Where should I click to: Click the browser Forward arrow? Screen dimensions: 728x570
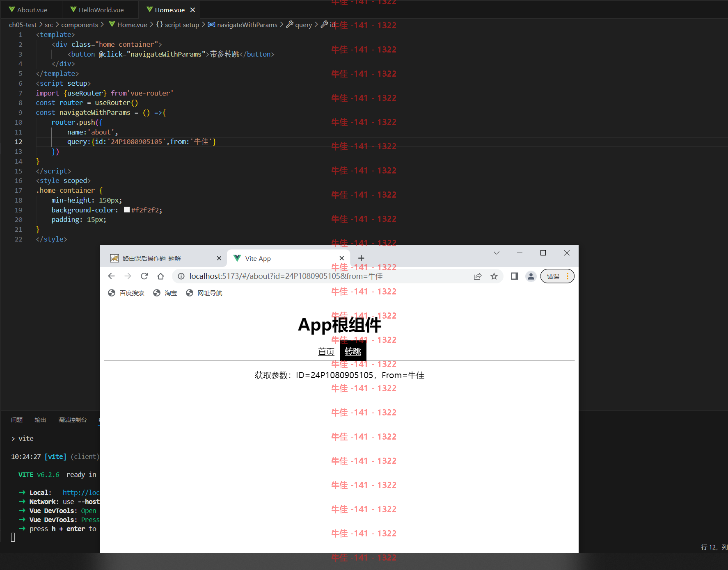(128, 276)
